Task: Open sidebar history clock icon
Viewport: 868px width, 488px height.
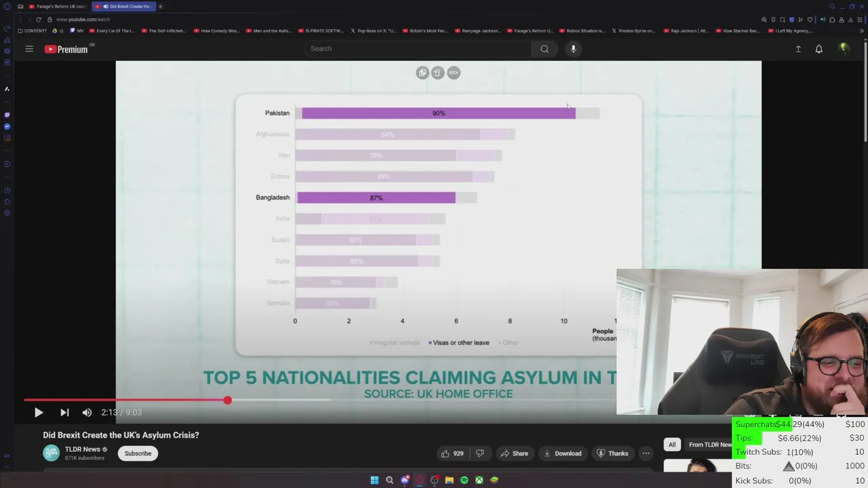Action: pyautogui.click(x=7, y=190)
